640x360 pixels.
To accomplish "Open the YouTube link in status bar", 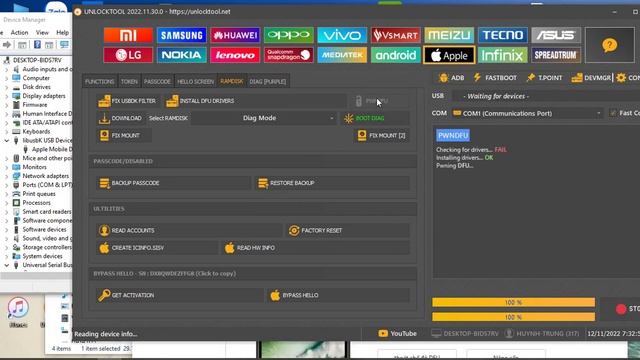I will tap(397, 333).
